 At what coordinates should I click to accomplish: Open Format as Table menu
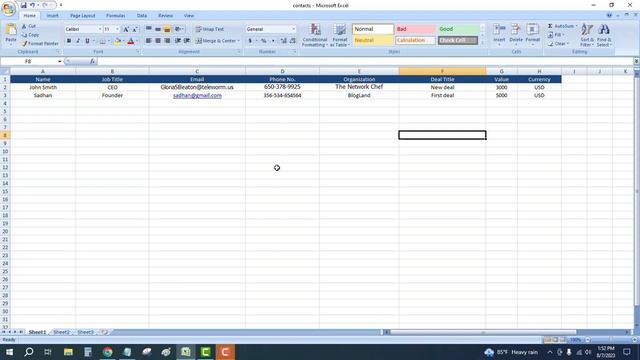point(340,35)
